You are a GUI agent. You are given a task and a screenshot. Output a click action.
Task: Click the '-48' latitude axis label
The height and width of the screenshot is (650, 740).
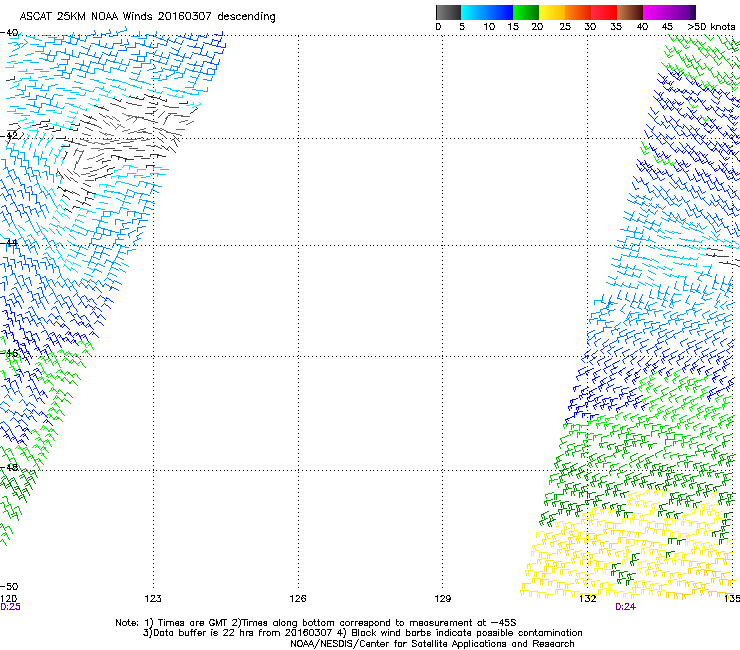coord(9,467)
